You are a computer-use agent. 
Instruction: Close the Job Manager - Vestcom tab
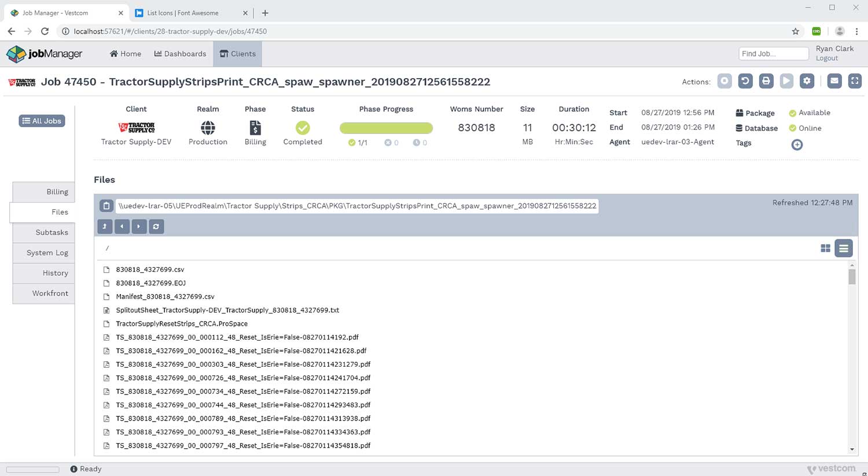120,13
